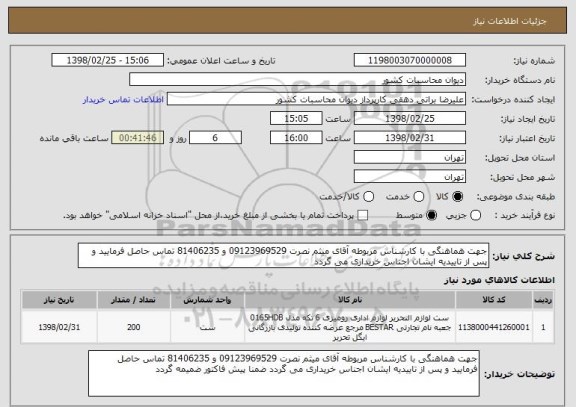Select the کالا/خدمت radio button
This screenshot has height=407, width=576.
pyautogui.click(x=368, y=197)
